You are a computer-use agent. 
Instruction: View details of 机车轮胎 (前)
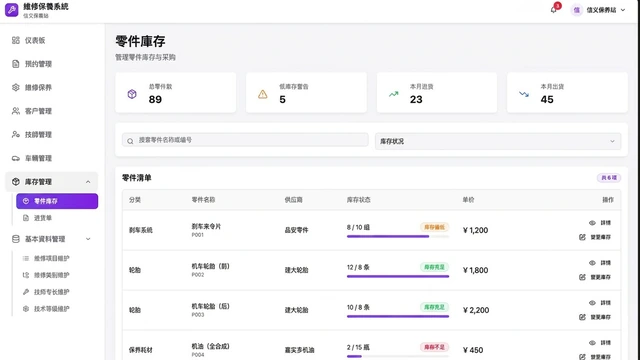(600, 263)
